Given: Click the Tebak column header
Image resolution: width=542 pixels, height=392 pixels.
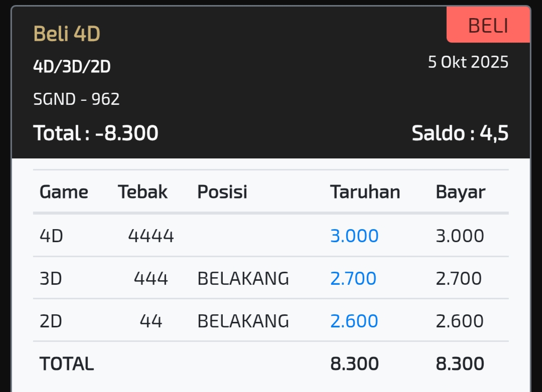Looking at the screenshot, I should tap(143, 192).
